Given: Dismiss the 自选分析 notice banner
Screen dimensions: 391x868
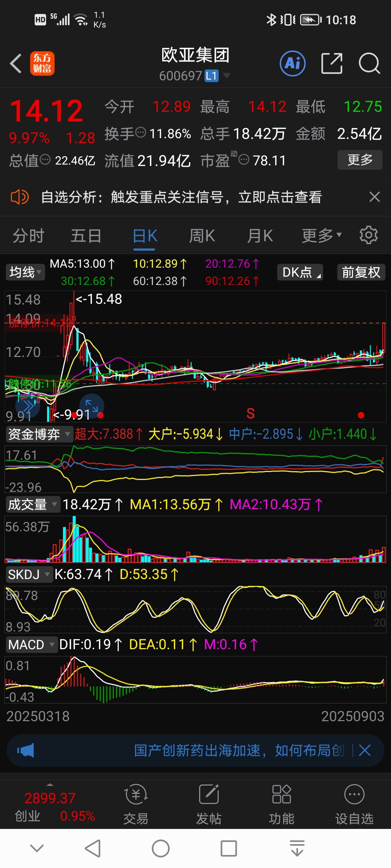Looking at the screenshot, I should (375, 197).
